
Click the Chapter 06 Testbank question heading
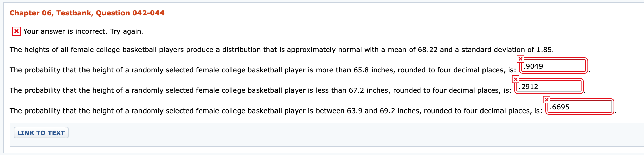(x=87, y=13)
